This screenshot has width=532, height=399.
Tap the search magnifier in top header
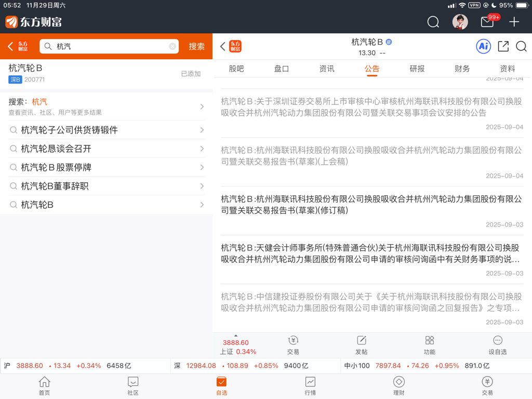(x=433, y=22)
